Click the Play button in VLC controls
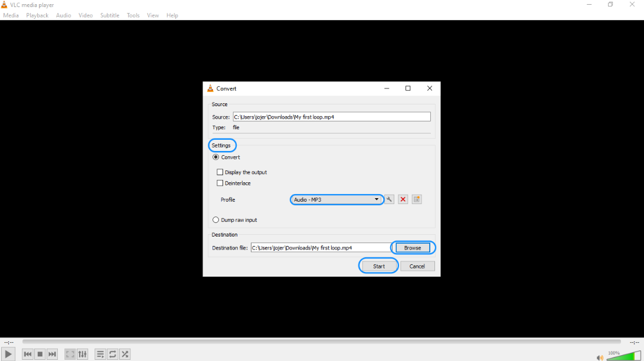 (x=8, y=354)
